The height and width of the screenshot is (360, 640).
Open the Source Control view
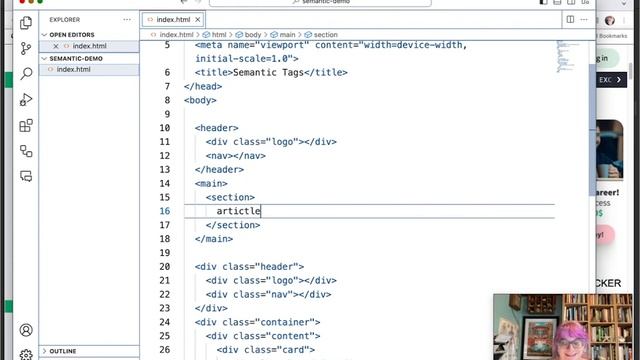(26, 49)
